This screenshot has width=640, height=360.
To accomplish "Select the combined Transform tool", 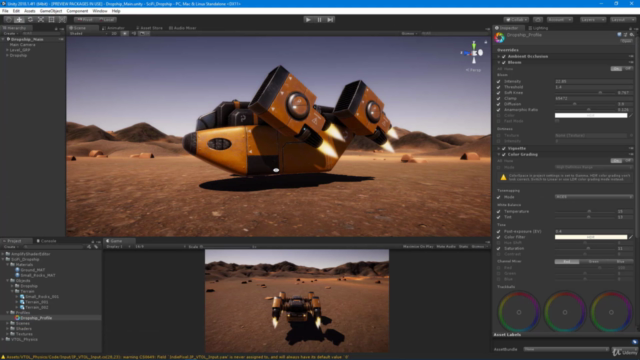I will click(62, 20).
